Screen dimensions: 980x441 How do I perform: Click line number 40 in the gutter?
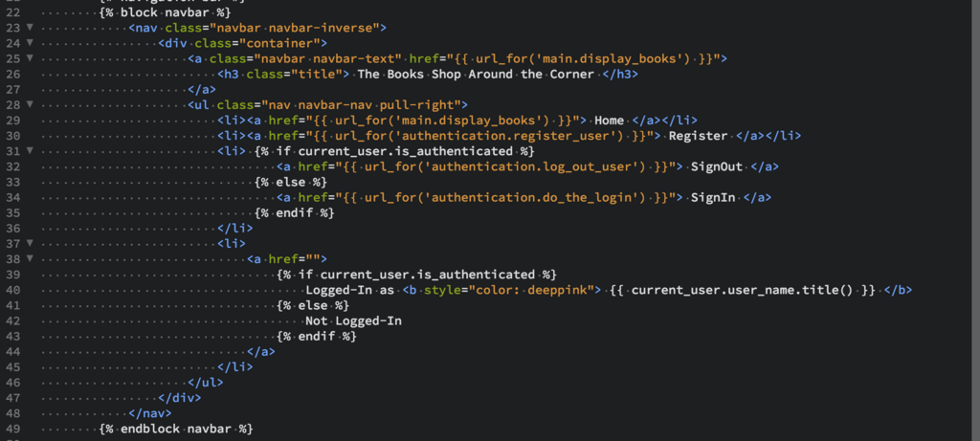12,290
